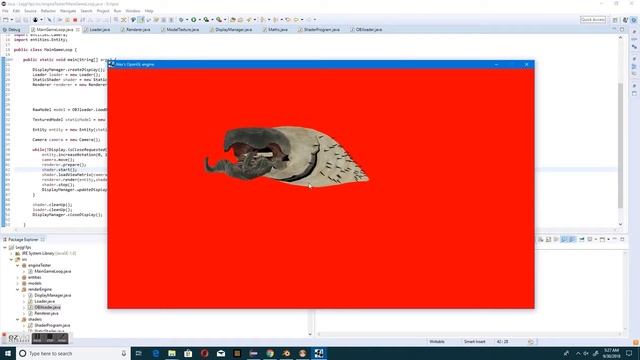
Task: Open the Navigate menu
Action: (x=68, y=11)
